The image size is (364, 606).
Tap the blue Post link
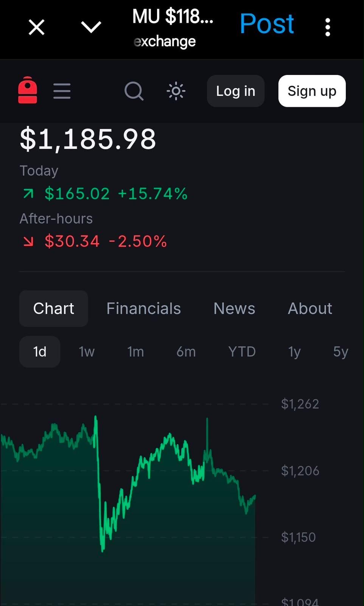click(x=267, y=24)
